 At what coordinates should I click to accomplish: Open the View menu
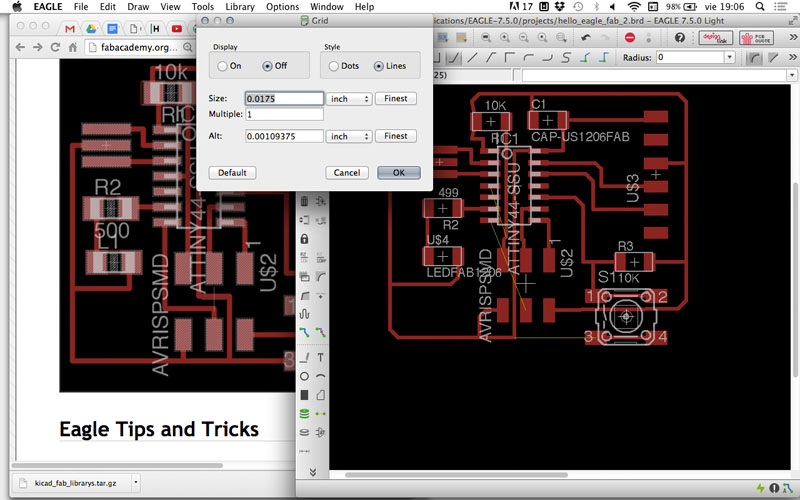[170, 7]
